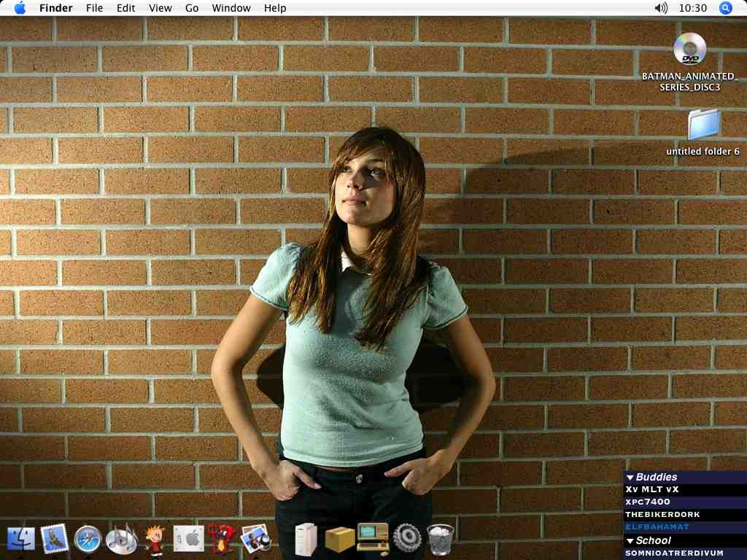Click the untitled folder 6 label
The image size is (747, 560).
(703, 152)
